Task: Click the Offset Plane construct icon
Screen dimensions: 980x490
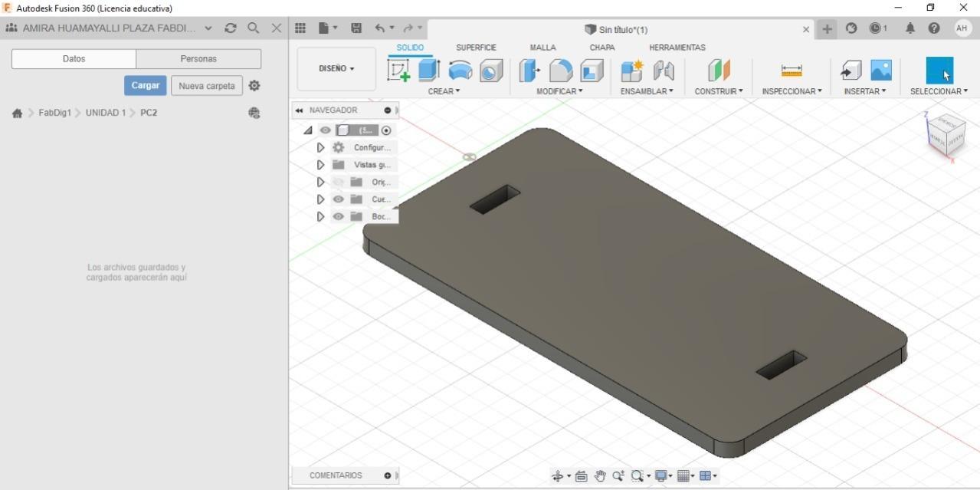Action: point(719,71)
